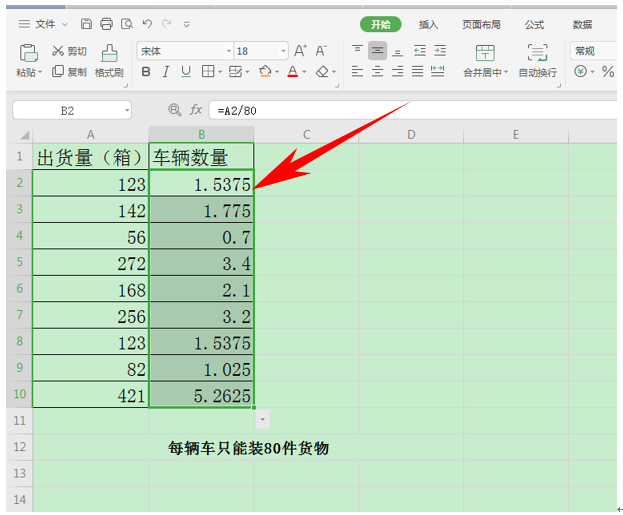Expand the Merge and Center dropdown arrow
Viewport: 623px width, 515px height.
[x=506, y=72]
